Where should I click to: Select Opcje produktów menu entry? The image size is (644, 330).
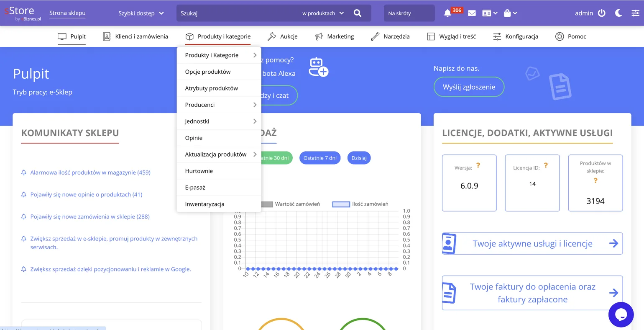(x=219, y=72)
